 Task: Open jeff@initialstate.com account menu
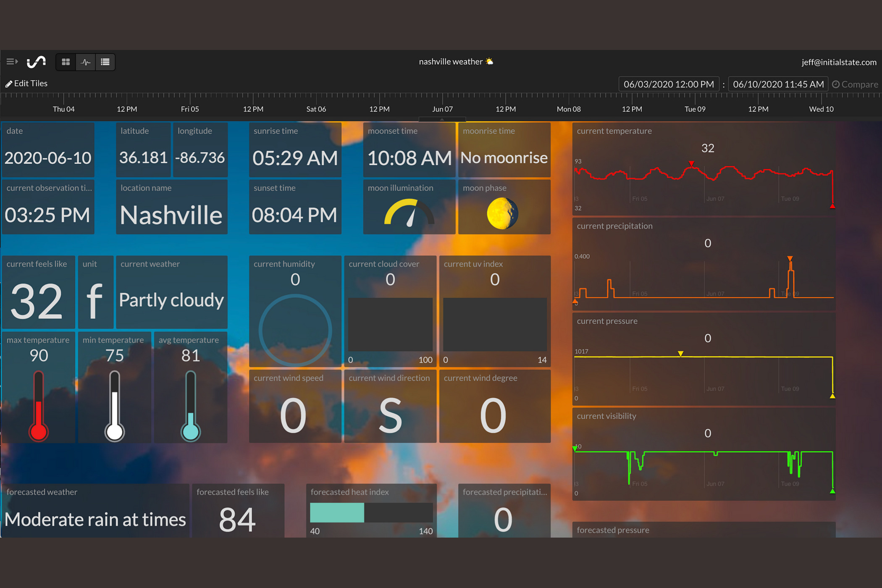click(839, 62)
